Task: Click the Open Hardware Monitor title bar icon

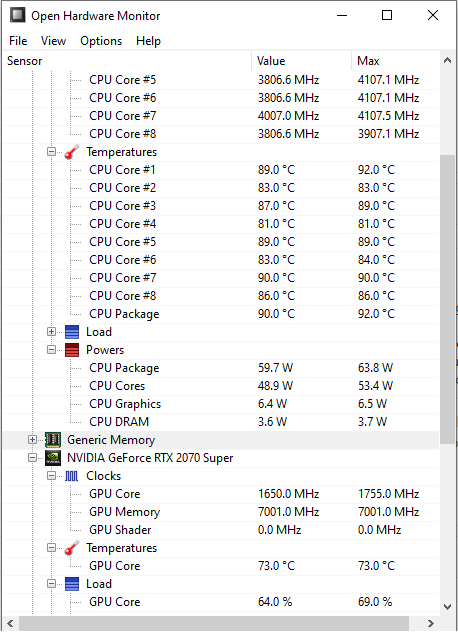Action: pyautogui.click(x=17, y=16)
